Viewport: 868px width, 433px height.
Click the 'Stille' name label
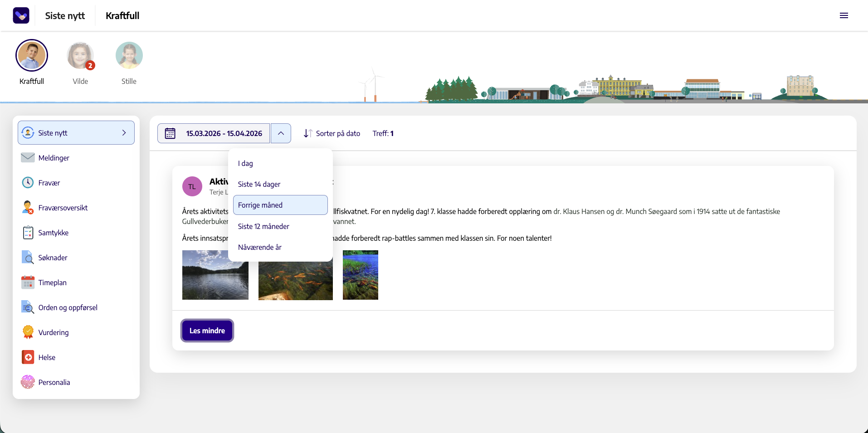pos(129,81)
